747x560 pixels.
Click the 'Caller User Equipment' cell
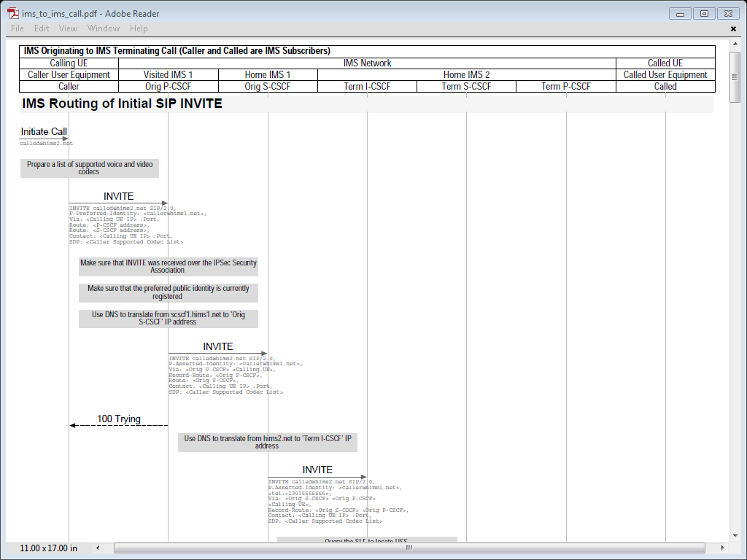(69, 75)
